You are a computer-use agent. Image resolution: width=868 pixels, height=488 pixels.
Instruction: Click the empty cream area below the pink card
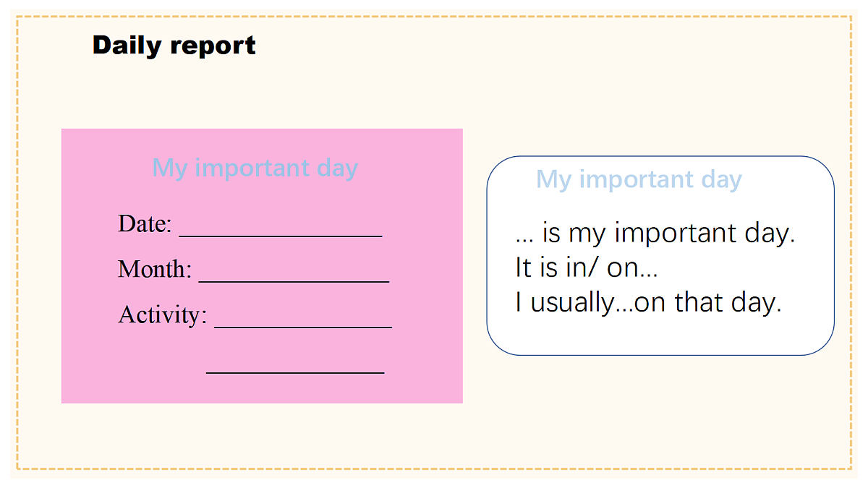tap(260, 435)
